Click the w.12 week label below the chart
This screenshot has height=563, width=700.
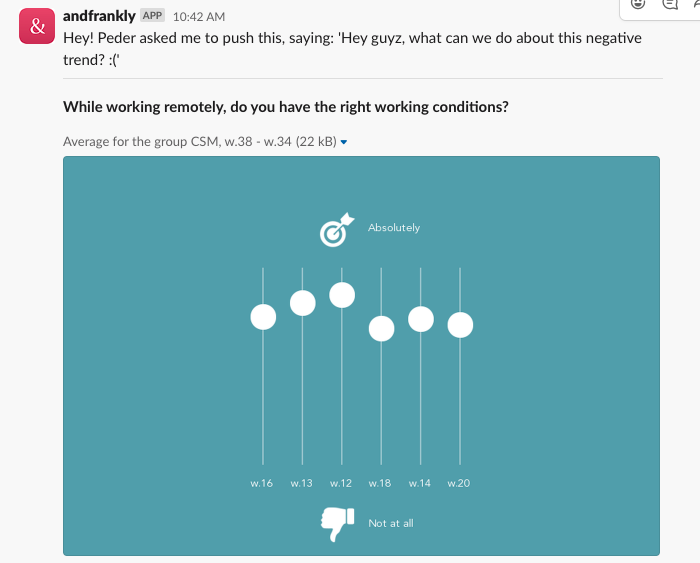341,483
